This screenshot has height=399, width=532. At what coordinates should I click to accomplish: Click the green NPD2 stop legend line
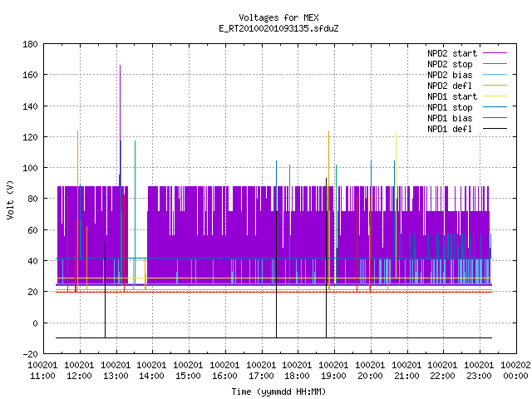point(495,64)
